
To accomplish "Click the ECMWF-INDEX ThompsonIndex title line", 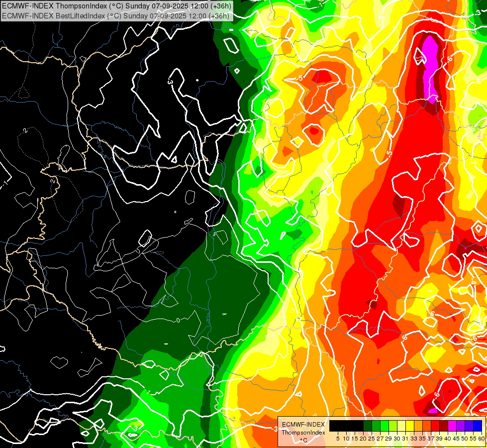I will coord(116,6).
